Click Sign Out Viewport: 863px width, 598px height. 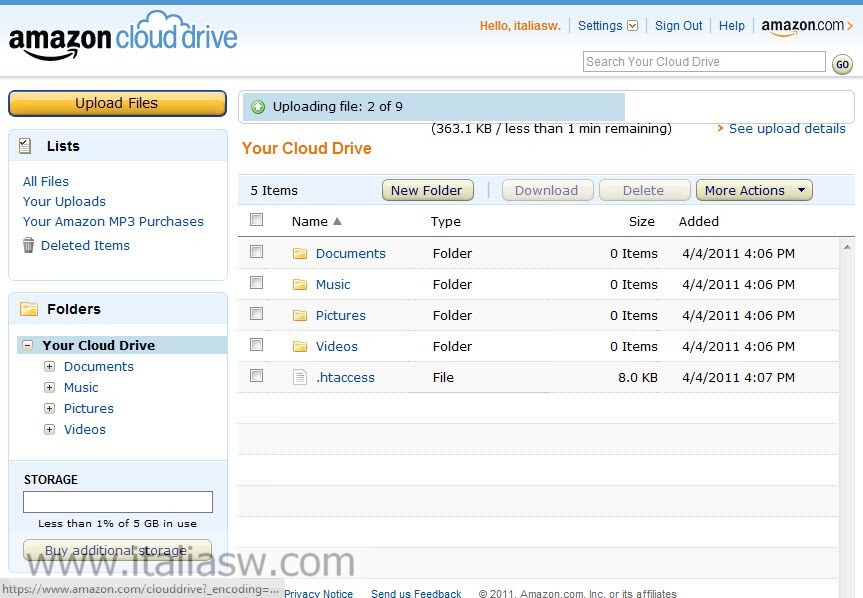(x=678, y=26)
